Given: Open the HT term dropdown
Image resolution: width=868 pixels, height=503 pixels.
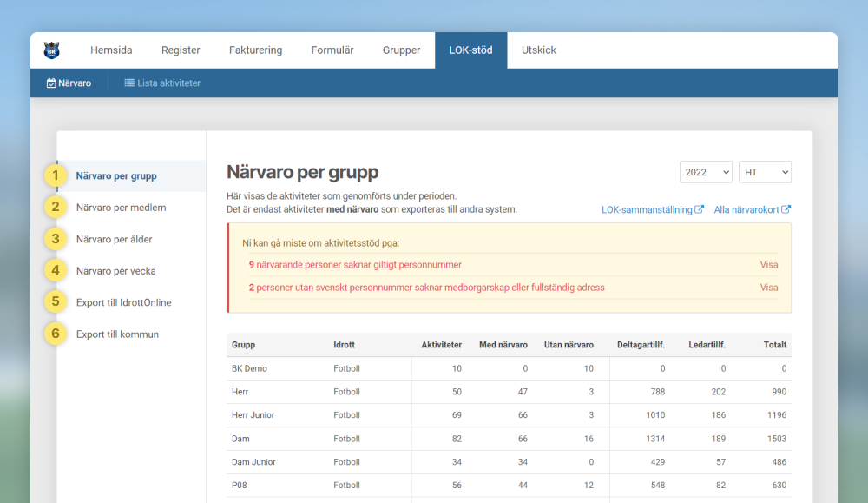Looking at the screenshot, I should (765, 172).
